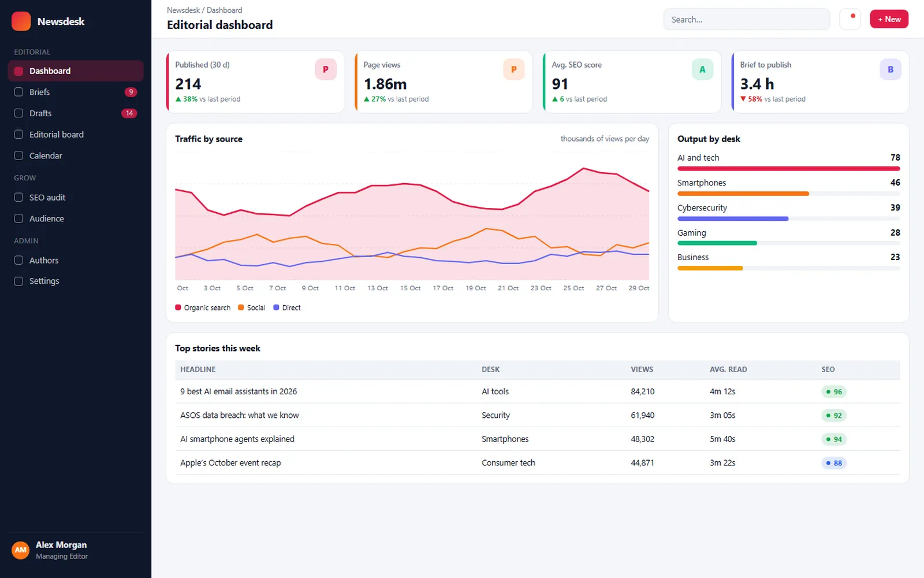Open the Authors admin page

click(x=76, y=260)
